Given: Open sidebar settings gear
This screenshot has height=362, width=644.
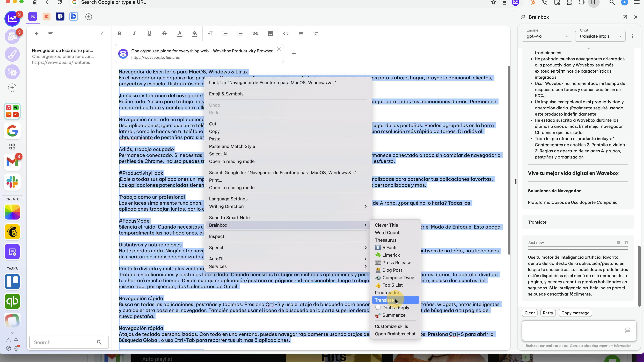Looking at the screenshot, I should pyautogui.click(x=16, y=348).
